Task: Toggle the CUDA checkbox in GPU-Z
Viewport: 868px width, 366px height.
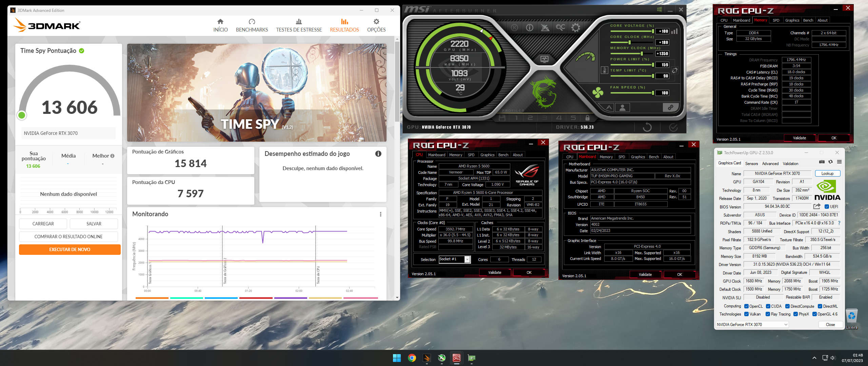Action: pos(768,306)
